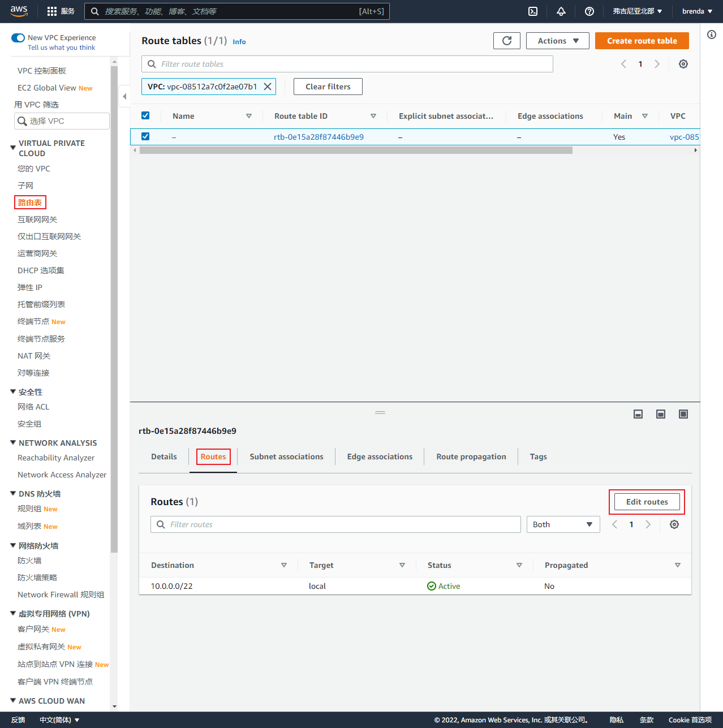Viewport: 723px width, 728px height.
Task: Set split panel to full size
Action: (x=683, y=414)
